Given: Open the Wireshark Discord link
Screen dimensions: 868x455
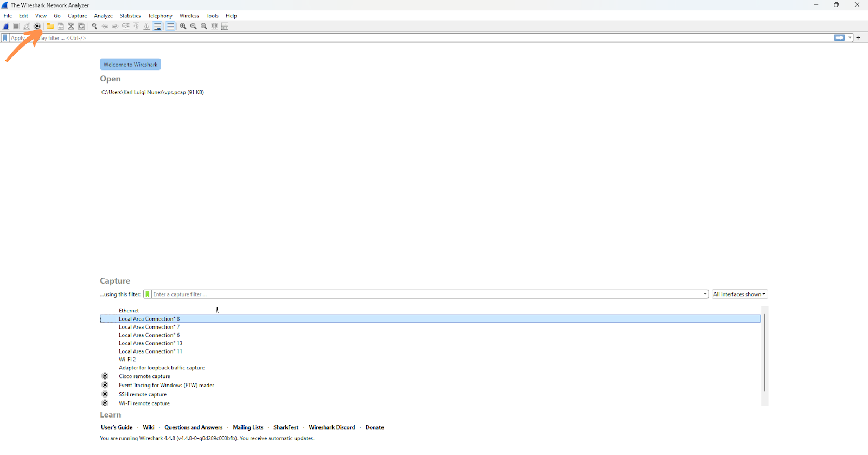Looking at the screenshot, I should (332, 427).
